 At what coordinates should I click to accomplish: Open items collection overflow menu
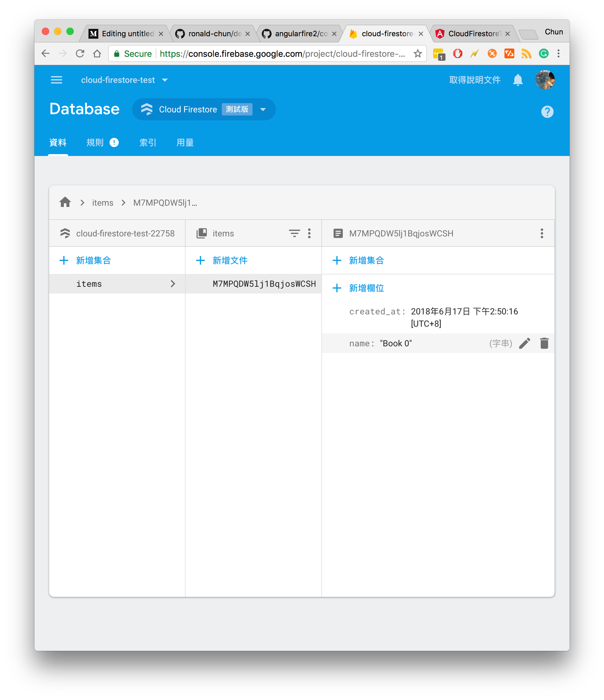tap(309, 233)
